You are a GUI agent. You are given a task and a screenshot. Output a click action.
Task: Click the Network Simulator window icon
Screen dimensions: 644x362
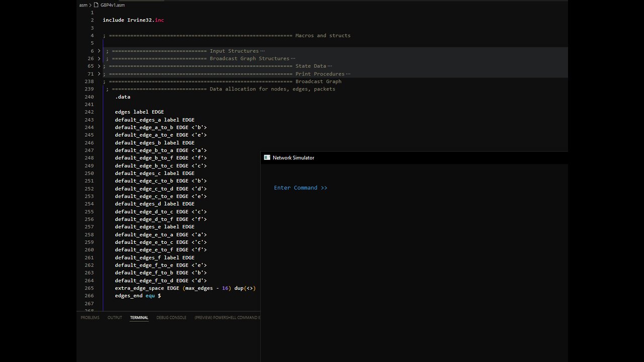pos(267,158)
